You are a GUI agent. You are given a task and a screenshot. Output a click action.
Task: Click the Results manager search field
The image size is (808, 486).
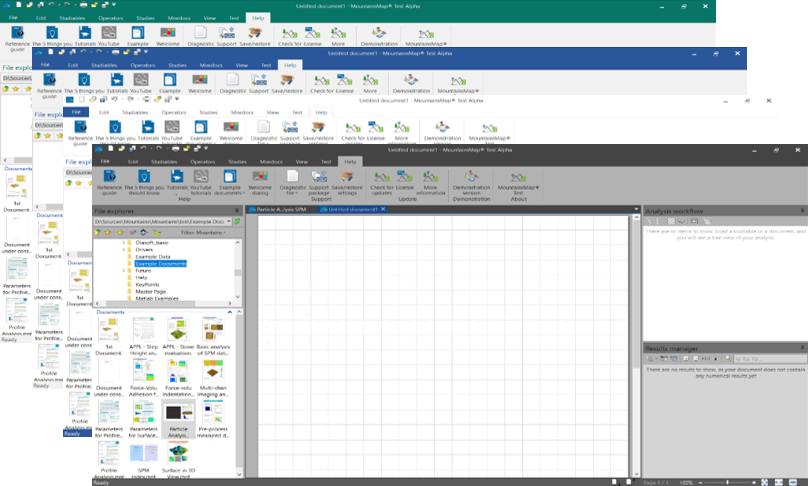(x=768, y=358)
